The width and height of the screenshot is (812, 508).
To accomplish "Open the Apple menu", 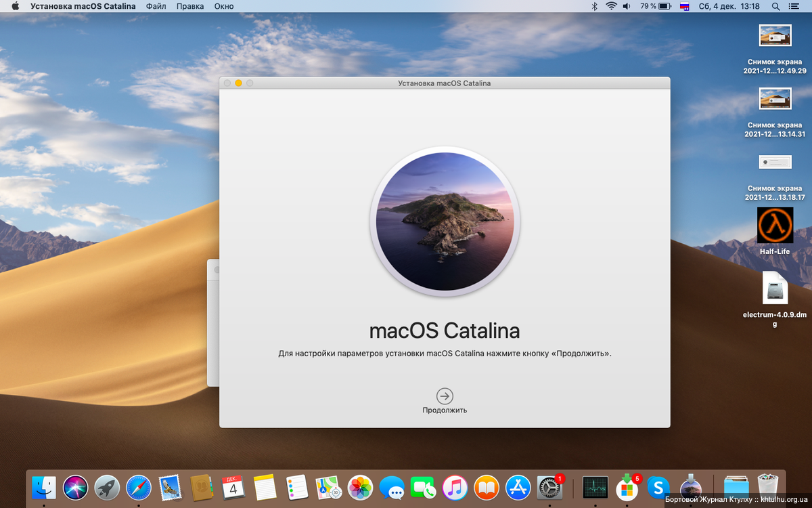I will point(15,6).
